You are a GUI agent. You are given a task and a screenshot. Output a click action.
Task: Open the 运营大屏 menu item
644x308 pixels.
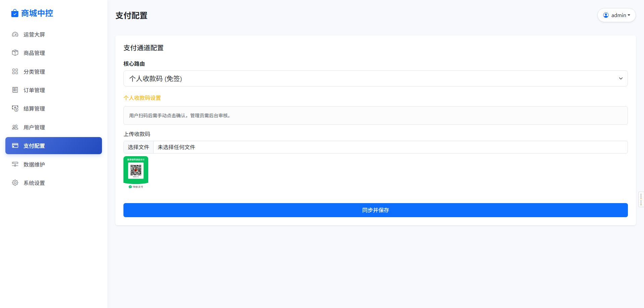tap(54, 35)
